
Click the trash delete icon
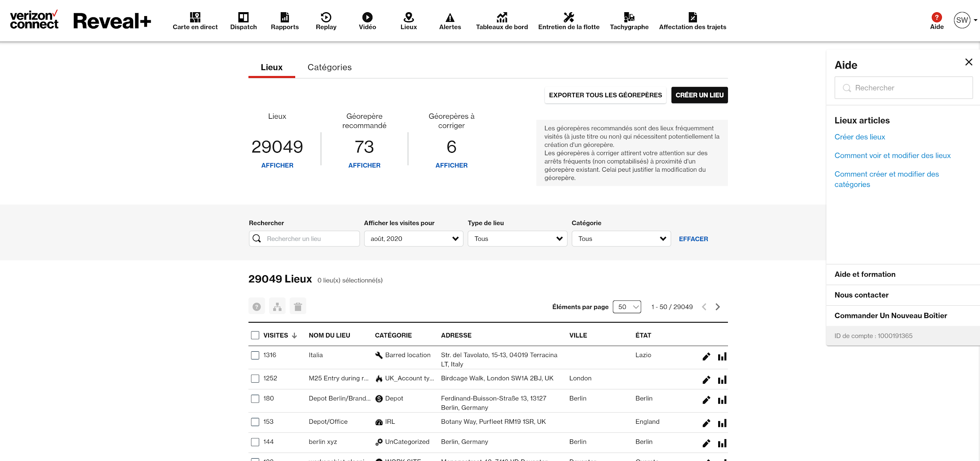coord(298,307)
